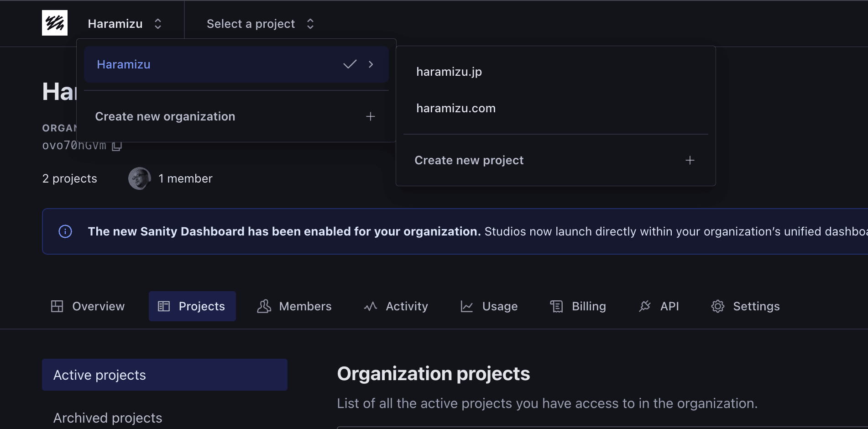
Task: Open the Members tab
Action: [x=294, y=306]
